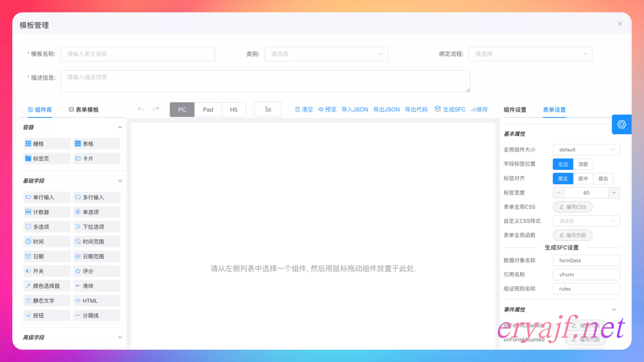The width and height of the screenshot is (644, 362).
Task: Pick the 日期范围 date range component
Action: [x=97, y=256]
